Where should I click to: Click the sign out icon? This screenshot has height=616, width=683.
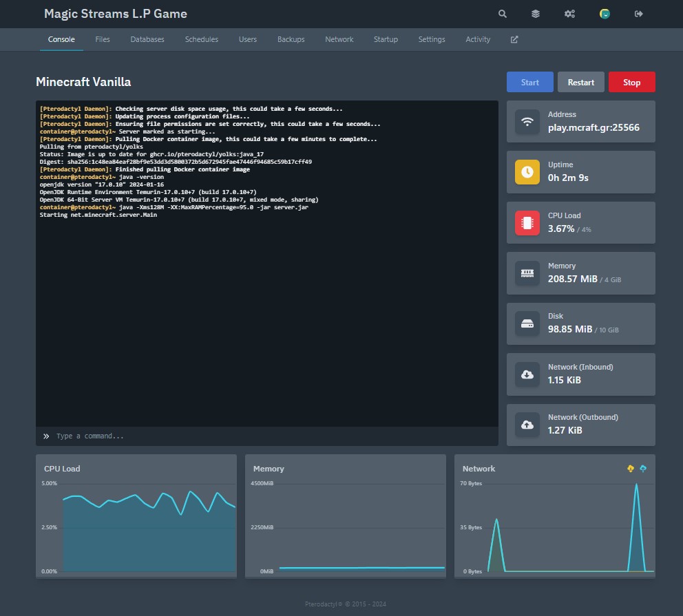(638, 14)
